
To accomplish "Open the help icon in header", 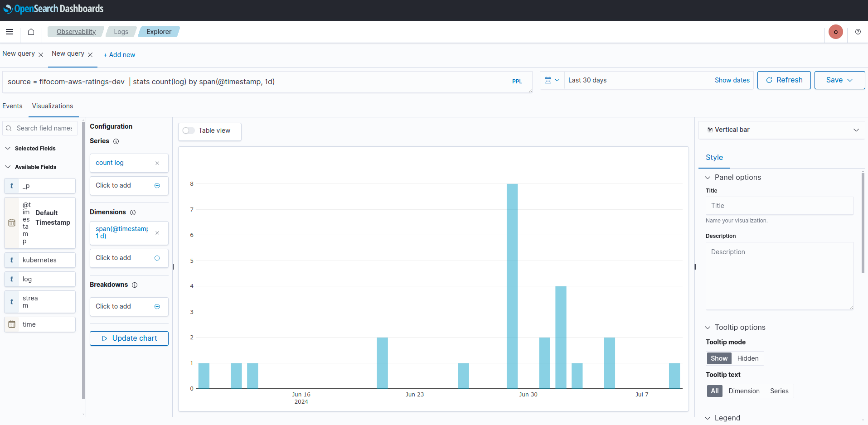I will [858, 32].
